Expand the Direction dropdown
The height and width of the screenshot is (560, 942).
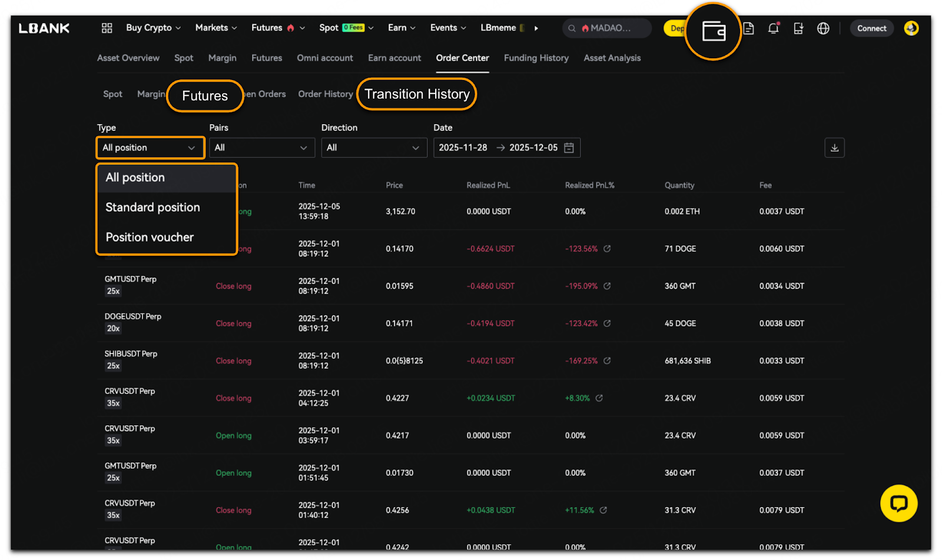click(x=373, y=148)
